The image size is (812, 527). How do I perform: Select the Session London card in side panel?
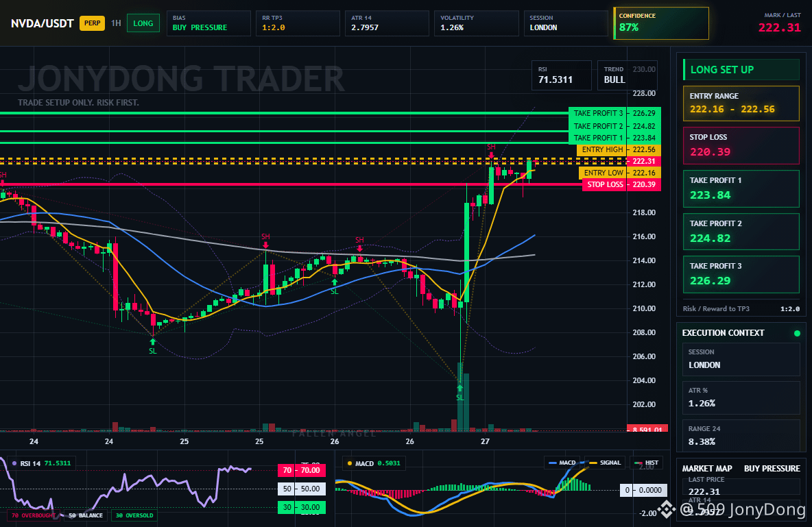(x=741, y=358)
